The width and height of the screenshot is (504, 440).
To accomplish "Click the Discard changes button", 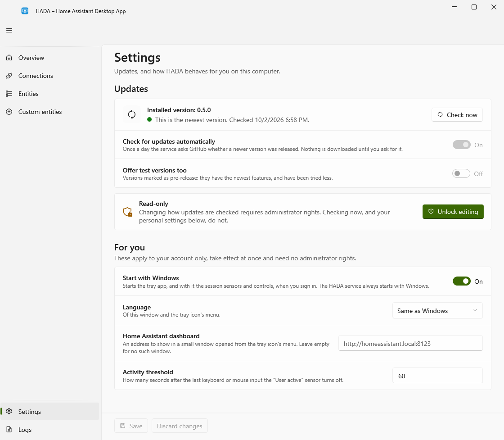I will tap(180, 426).
